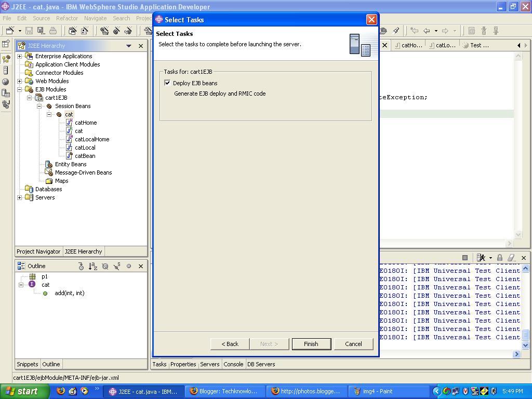
Task: Click the create enterprise bean toolbar icon
Action: click(x=116, y=31)
